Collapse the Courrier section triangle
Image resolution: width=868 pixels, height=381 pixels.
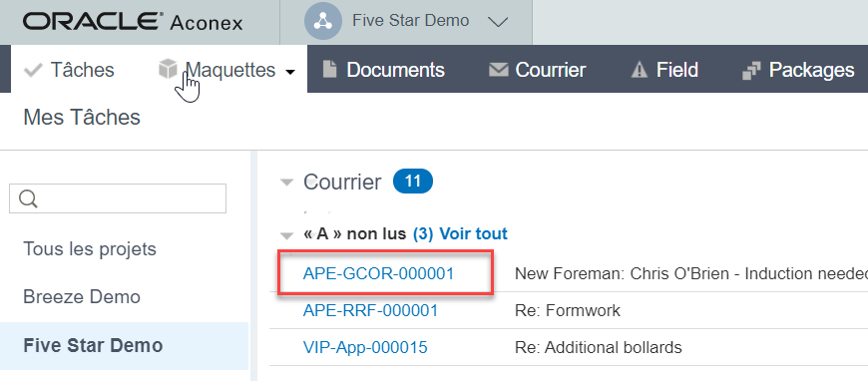coord(286,183)
